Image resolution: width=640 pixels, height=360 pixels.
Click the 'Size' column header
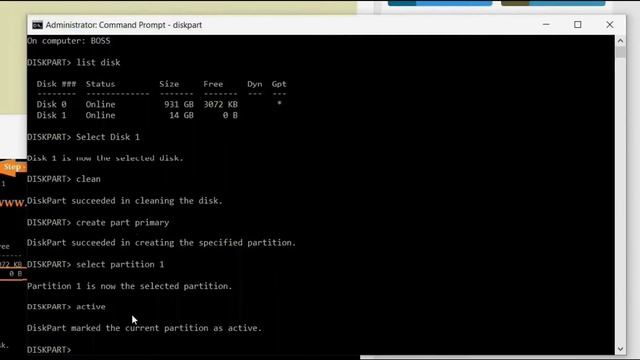(x=169, y=84)
